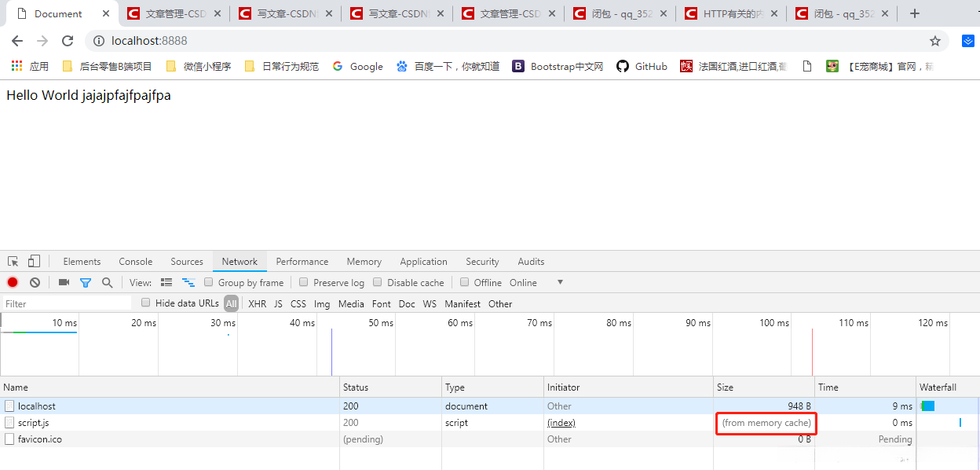Open the Application panel tab

423,262
